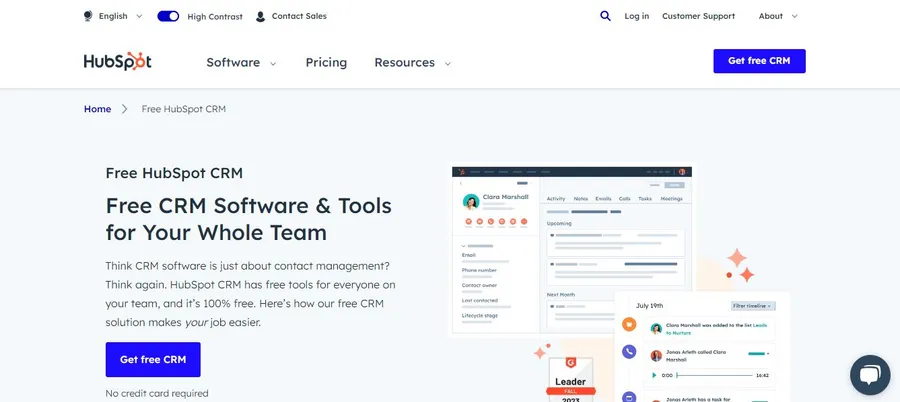Go to Home breadcrumb
This screenshot has height=402, width=900.
tap(98, 109)
